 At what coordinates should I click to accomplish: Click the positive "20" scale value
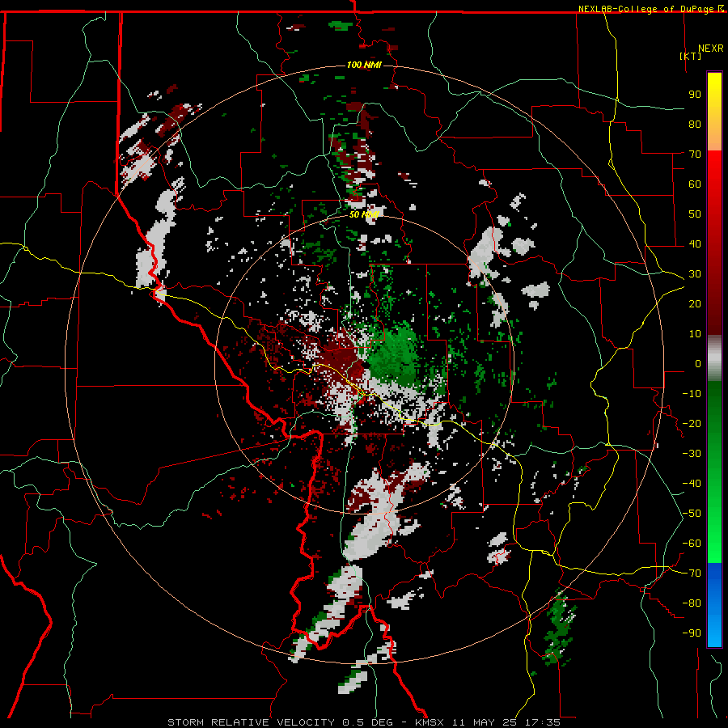695,303
